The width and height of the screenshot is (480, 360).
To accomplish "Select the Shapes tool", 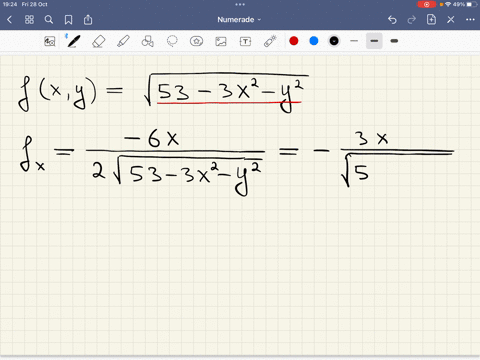I will (x=147, y=41).
